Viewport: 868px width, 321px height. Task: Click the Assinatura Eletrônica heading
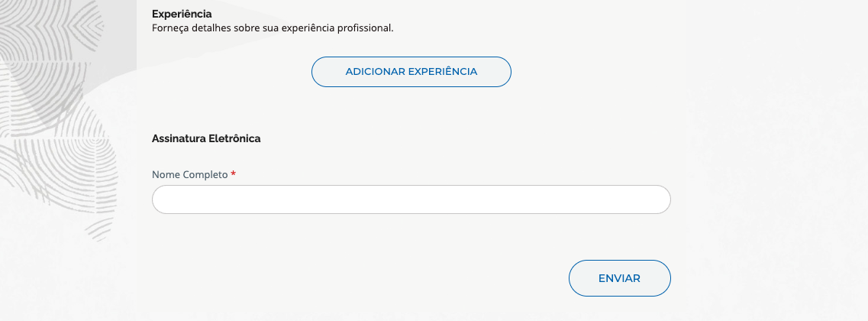coord(206,139)
